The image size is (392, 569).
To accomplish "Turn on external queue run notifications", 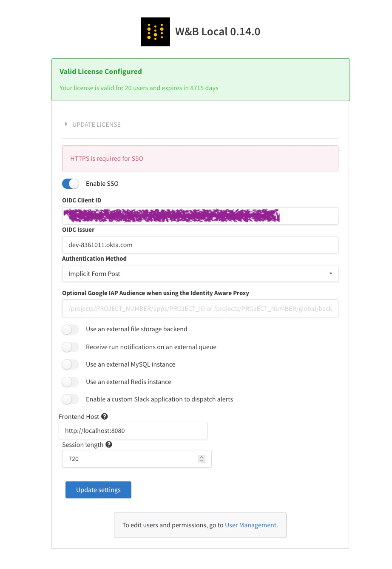I will coord(70,347).
